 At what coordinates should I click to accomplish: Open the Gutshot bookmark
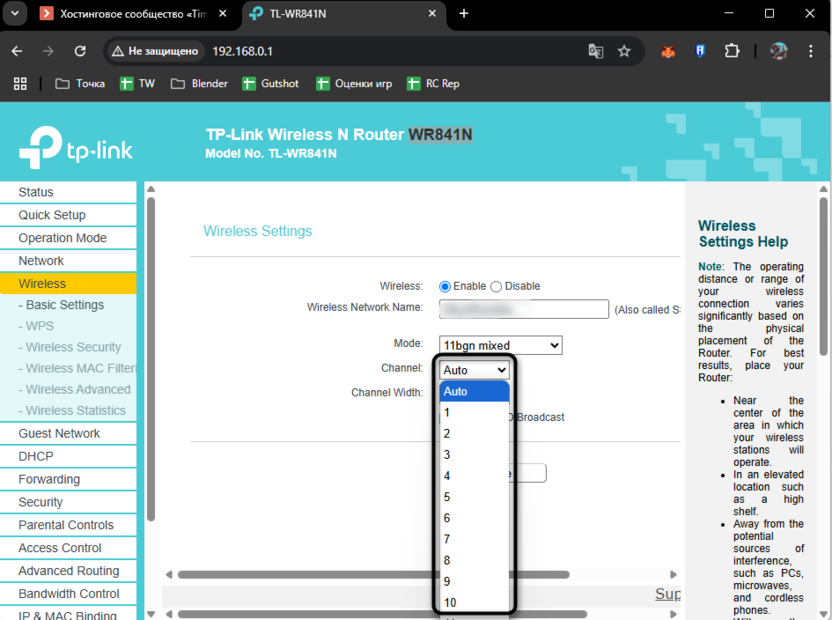271,83
